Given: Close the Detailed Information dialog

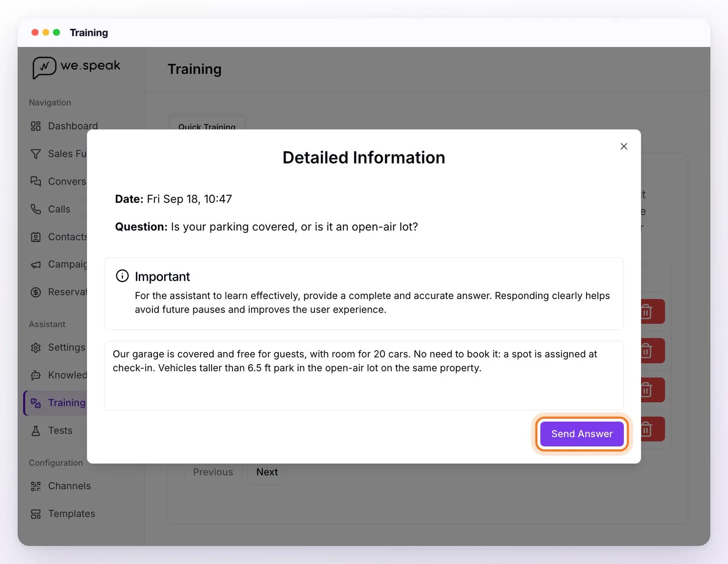Looking at the screenshot, I should point(624,146).
